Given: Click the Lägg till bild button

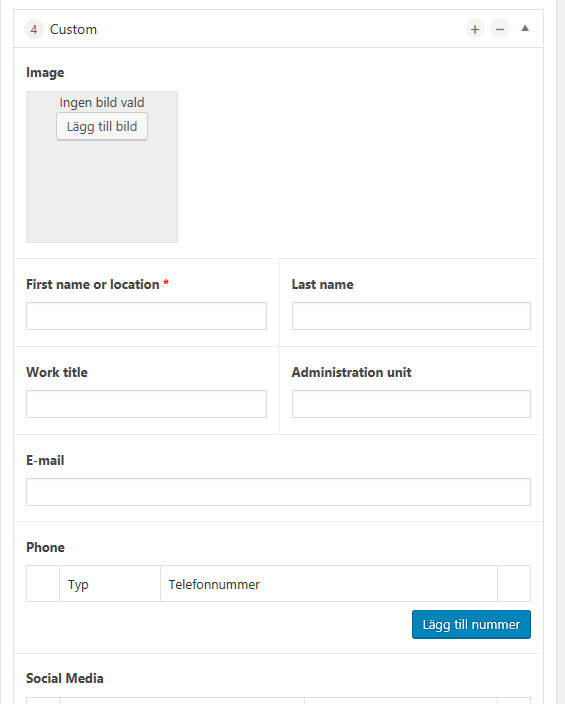Looking at the screenshot, I should coord(102,127).
